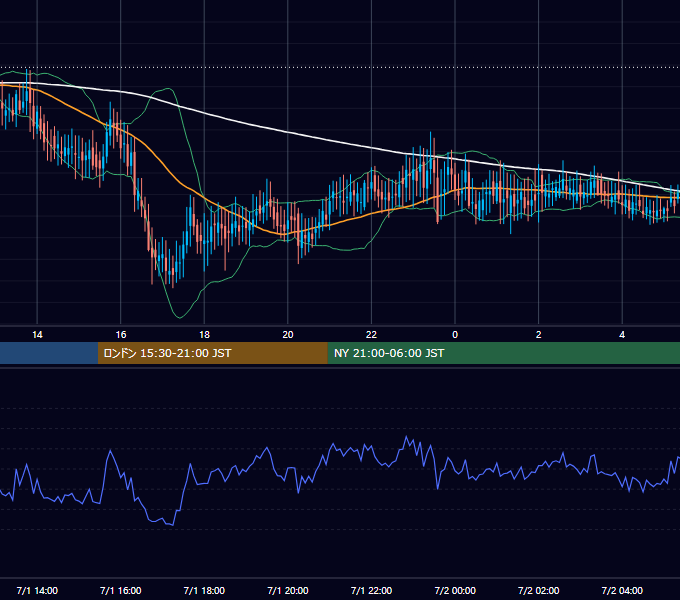Click the price chart hour label 20
680x600 pixels.
(x=288, y=335)
